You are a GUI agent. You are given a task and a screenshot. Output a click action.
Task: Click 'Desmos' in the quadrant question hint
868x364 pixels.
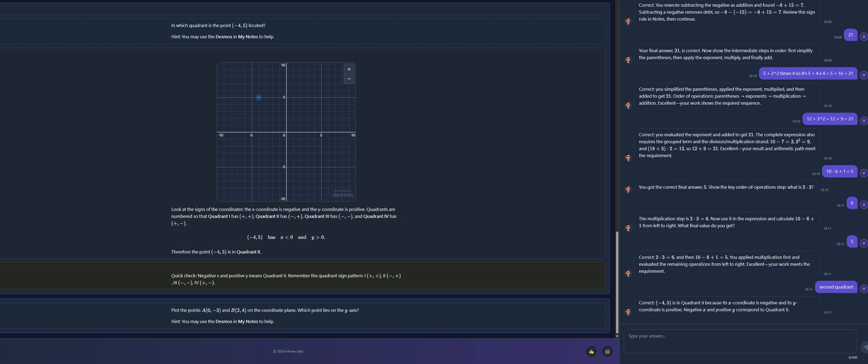[224, 37]
